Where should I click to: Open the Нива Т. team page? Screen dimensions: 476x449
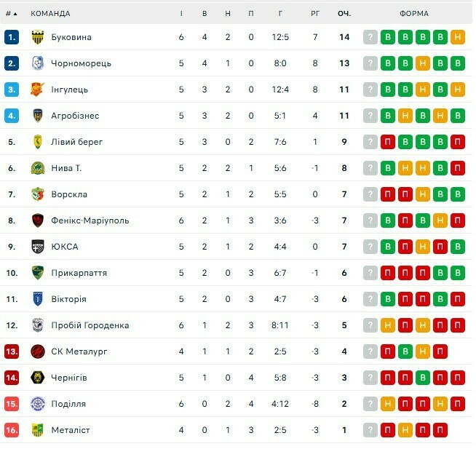pyautogui.click(x=66, y=168)
